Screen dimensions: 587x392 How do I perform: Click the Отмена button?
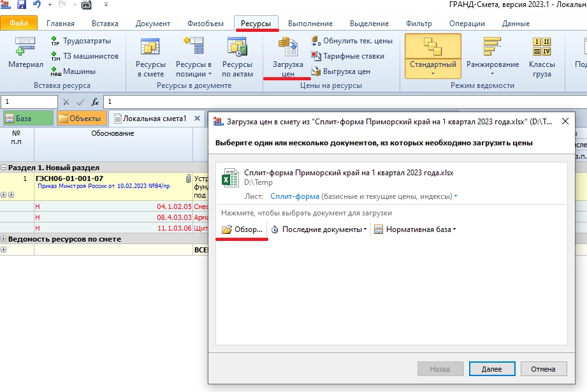[544, 368]
